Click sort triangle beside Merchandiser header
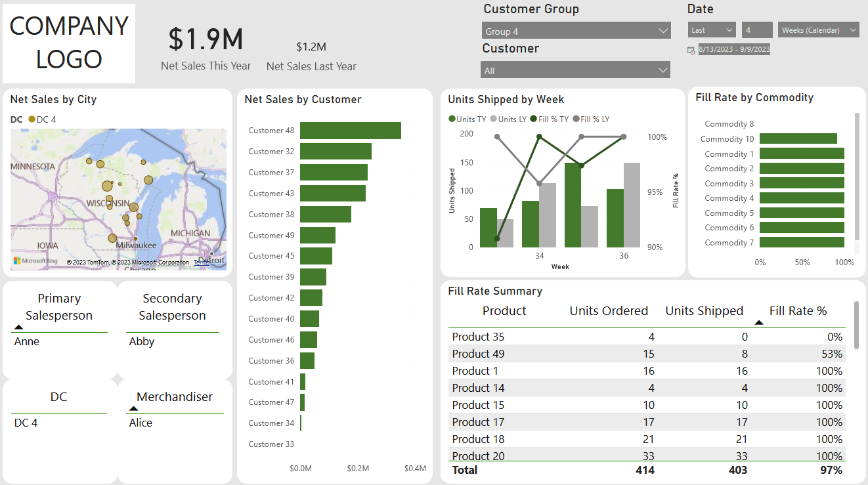The width and height of the screenshot is (868, 485). click(134, 408)
